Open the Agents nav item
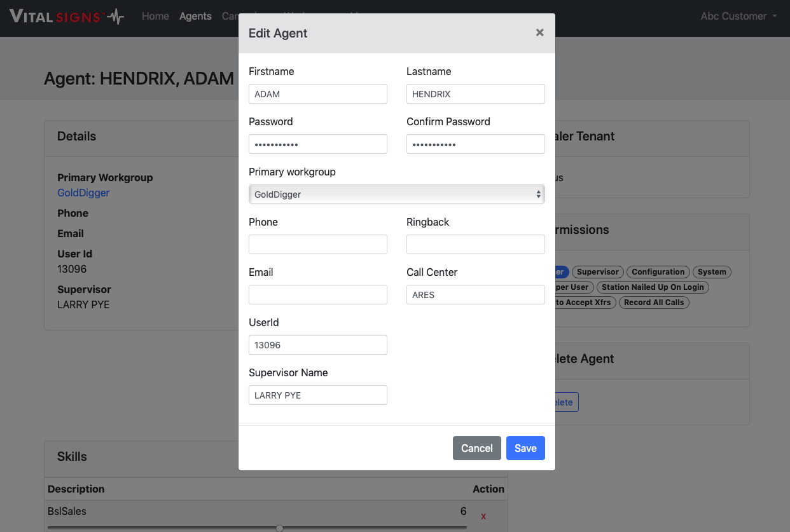Screen dimensions: 790x532 195,17
